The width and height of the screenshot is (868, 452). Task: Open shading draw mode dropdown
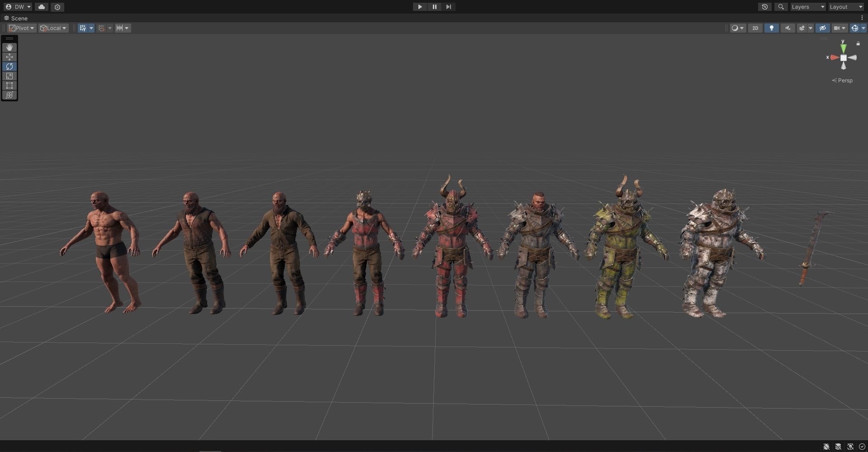tap(738, 28)
